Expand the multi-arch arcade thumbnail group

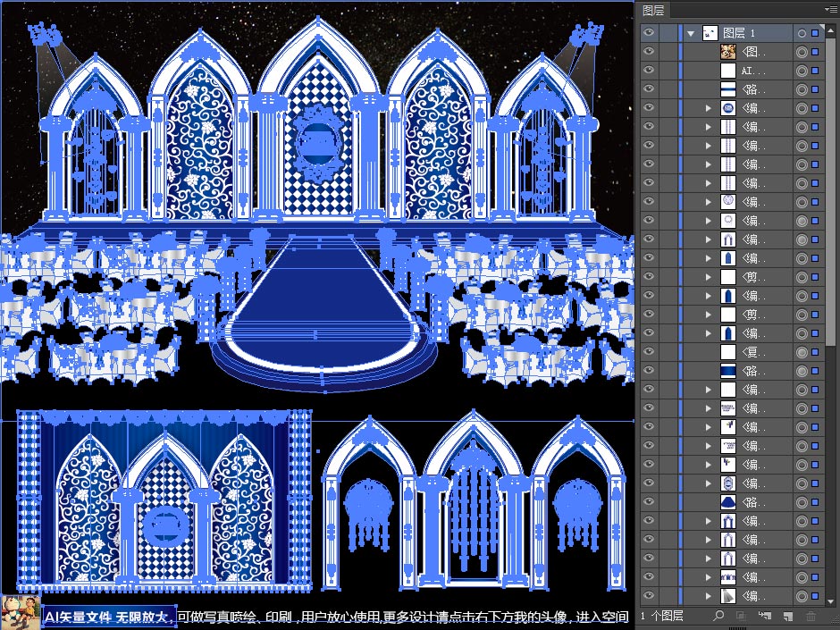point(709,577)
